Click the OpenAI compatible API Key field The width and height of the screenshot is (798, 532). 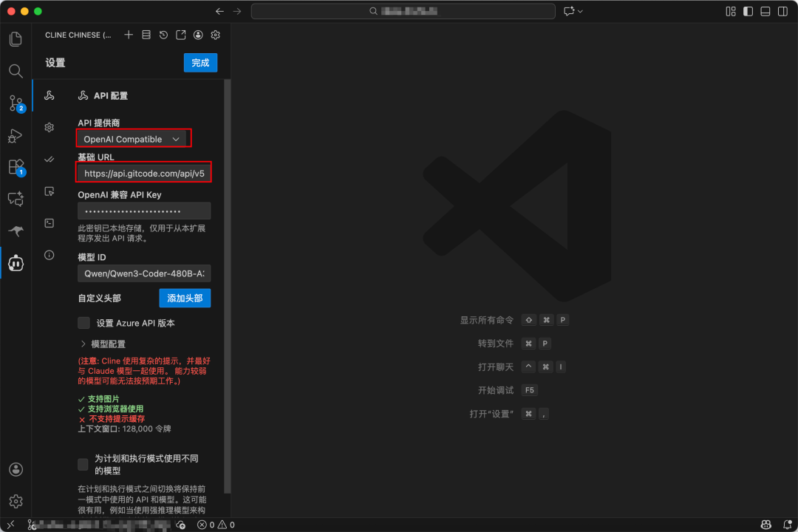coord(144,211)
